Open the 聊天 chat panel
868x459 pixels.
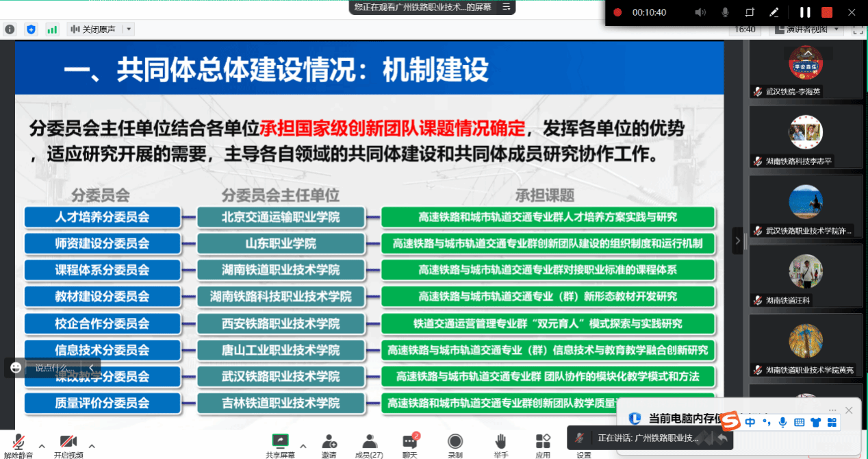pyautogui.click(x=409, y=444)
